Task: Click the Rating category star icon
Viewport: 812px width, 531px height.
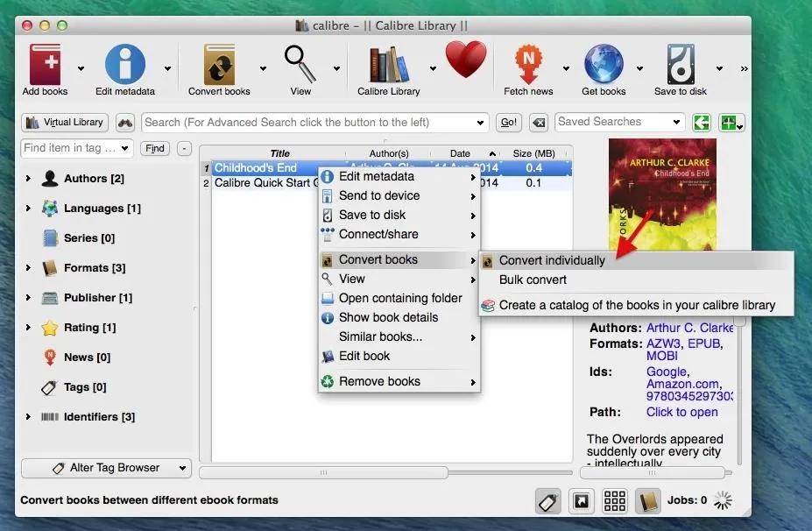Action: [x=50, y=328]
